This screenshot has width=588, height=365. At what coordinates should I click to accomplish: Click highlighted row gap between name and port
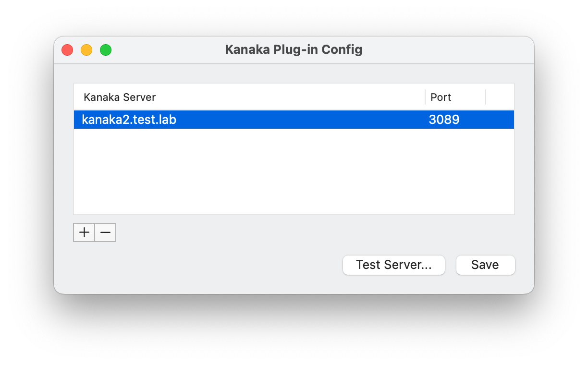[298, 120]
